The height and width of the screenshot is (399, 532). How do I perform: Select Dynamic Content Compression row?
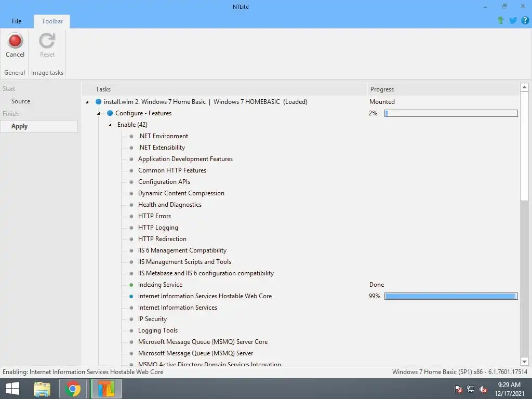pos(181,193)
